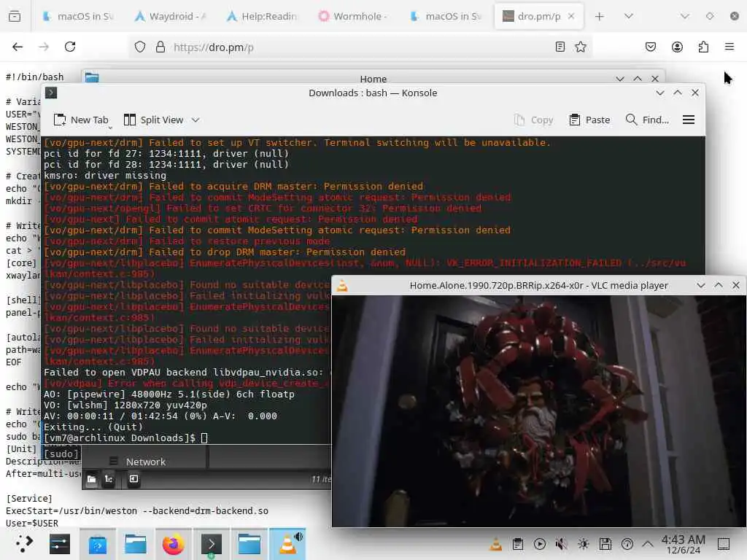Screen dimensions: 747x560
Task: Open Find in Konsole toolbar
Action: [x=647, y=120]
